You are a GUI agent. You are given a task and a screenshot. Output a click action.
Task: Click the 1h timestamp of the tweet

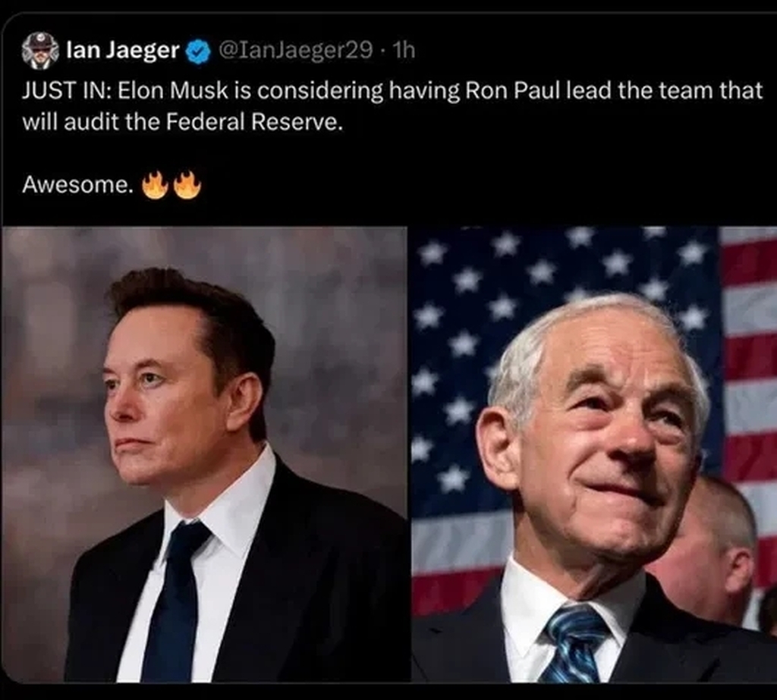(404, 51)
